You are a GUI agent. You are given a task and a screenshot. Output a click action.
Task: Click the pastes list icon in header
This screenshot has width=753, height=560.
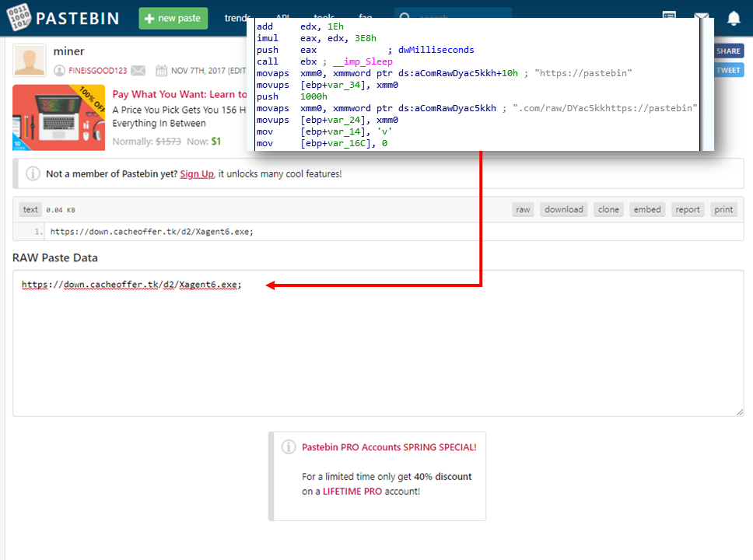669,19
